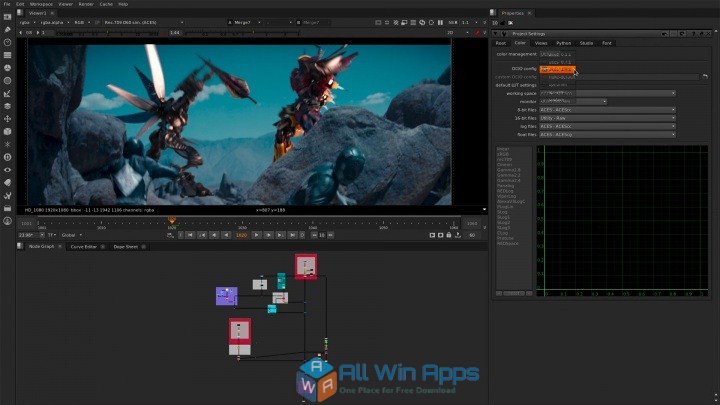720x405 pixels.
Task: Open the Particles nodes icon
Action: (x=7, y=144)
